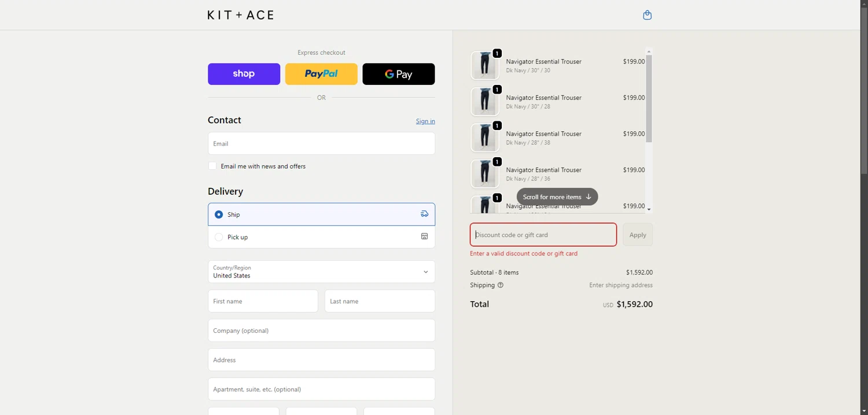Pay with Shop express checkout
This screenshot has height=415, width=868.
click(244, 74)
